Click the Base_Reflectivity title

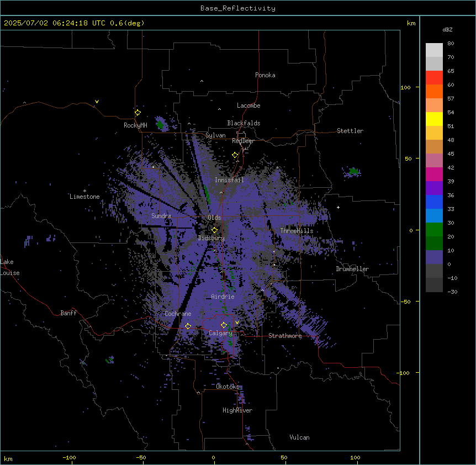pos(238,8)
